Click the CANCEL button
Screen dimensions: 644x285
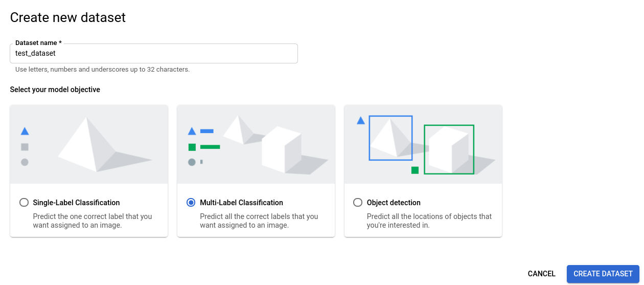coord(541,274)
